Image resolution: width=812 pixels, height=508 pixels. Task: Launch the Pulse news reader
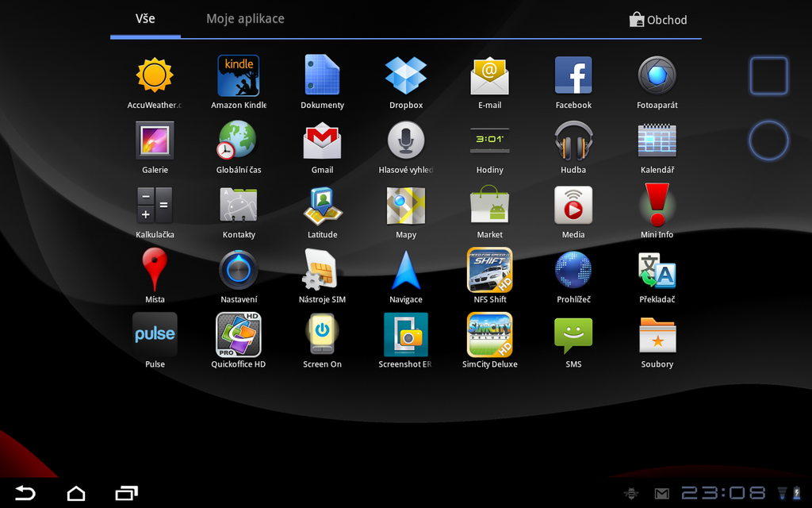click(155, 334)
